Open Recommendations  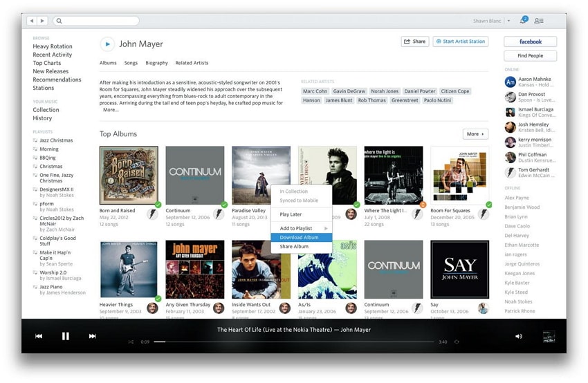pos(57,80)
